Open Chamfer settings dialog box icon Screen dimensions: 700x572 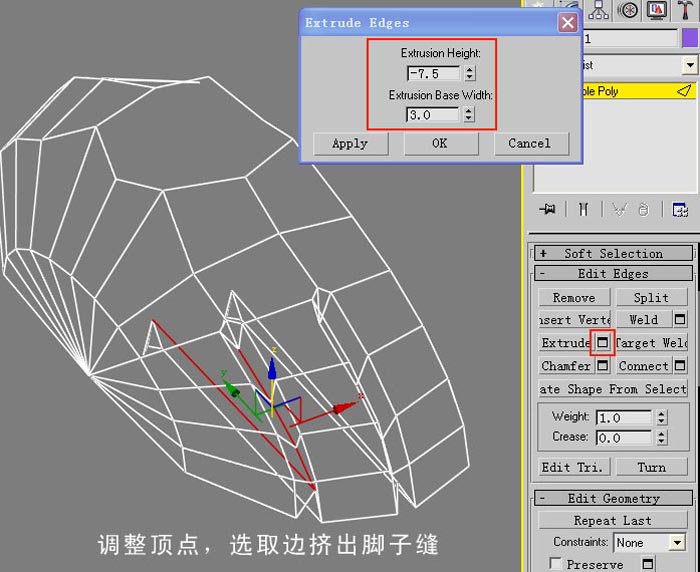point(603,366)
